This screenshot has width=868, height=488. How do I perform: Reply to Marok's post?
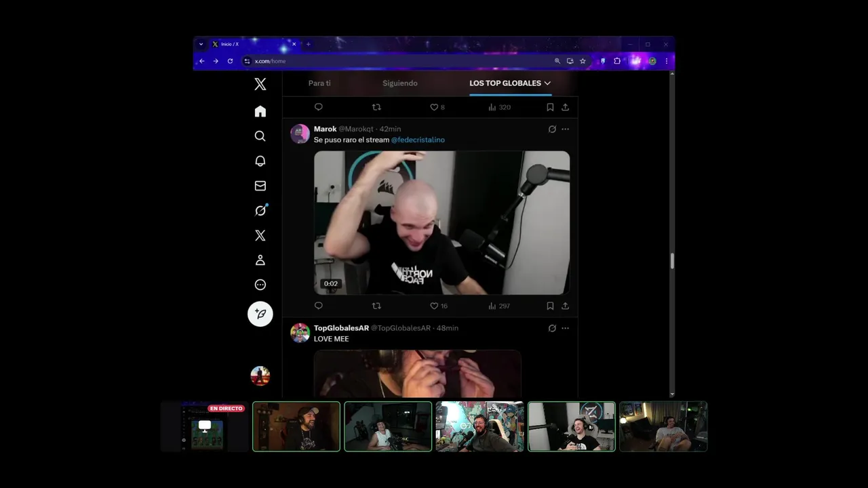pos(319,306)
